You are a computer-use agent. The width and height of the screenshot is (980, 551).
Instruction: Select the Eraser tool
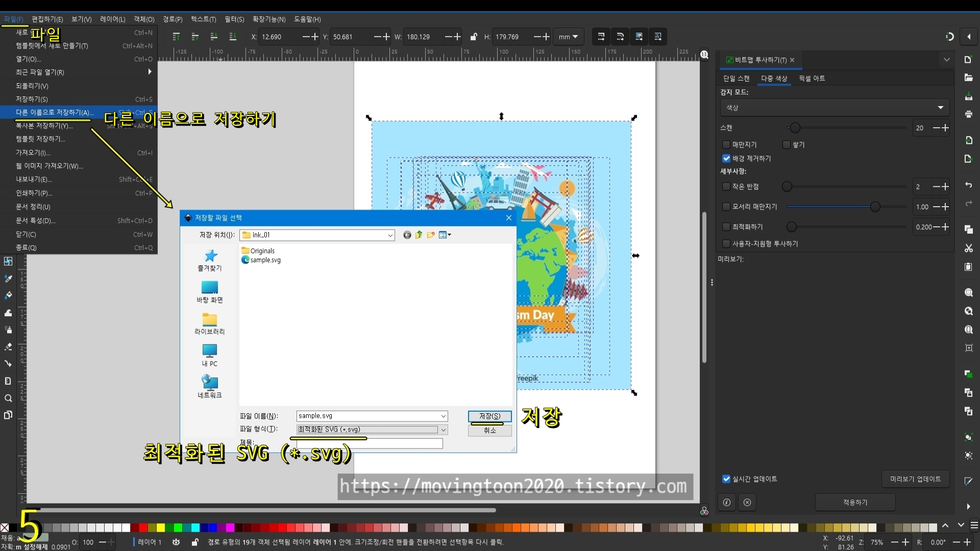coord(8,347)
